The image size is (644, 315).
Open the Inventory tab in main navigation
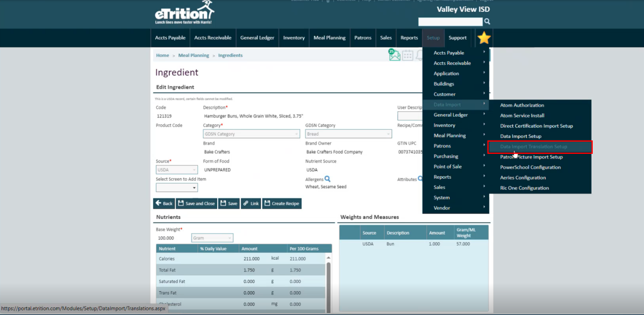pos(294,38)
